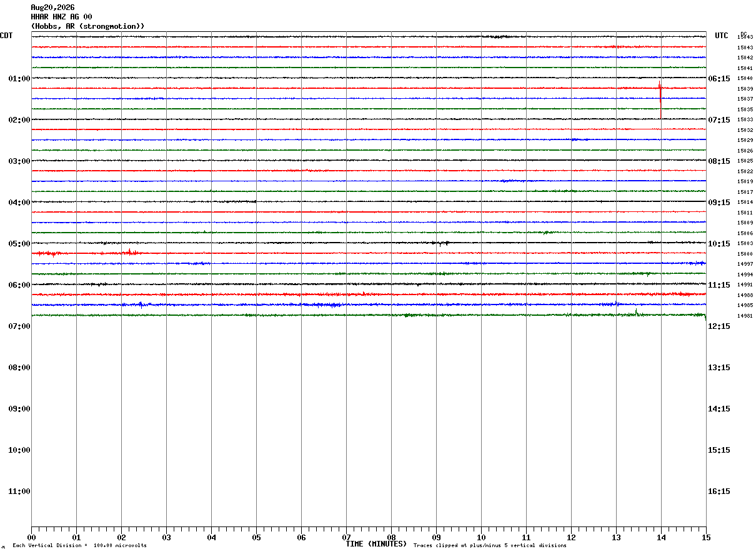Click the 15040 DC offset value

click(x=745, y=79)
